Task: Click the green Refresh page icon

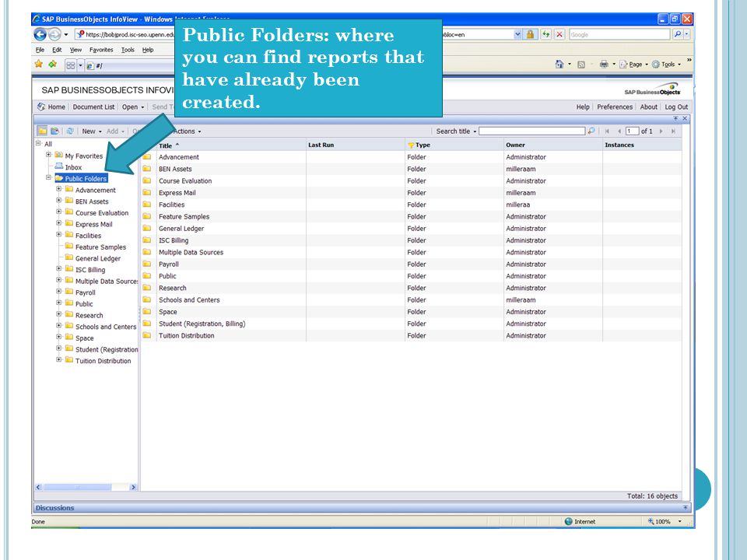Action: coord(545,34)
